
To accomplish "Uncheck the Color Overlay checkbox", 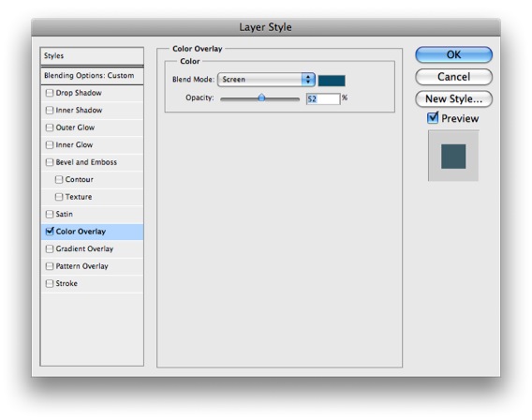I will [50, 232].
